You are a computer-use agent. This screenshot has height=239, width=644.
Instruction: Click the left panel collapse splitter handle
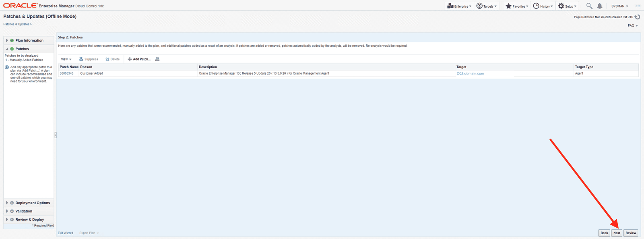[x=56, y=135]
